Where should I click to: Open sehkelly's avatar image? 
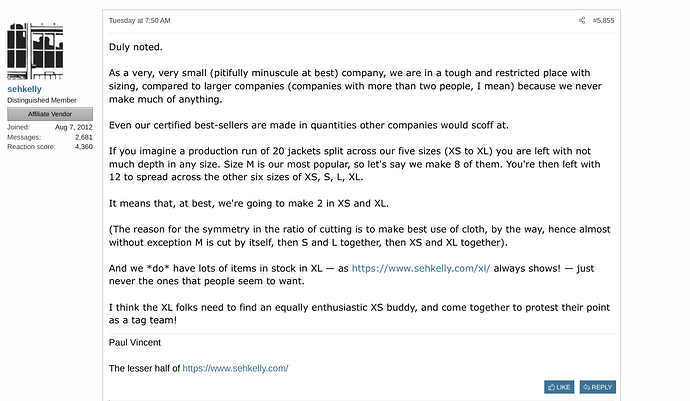coord(35,51)
